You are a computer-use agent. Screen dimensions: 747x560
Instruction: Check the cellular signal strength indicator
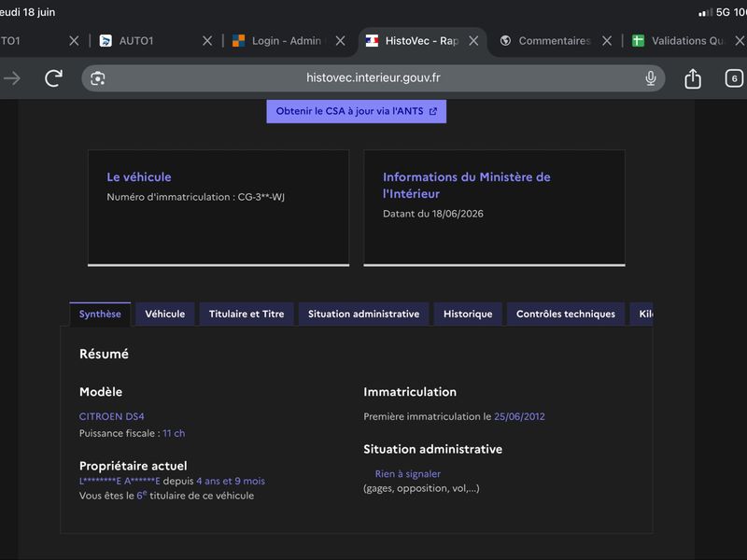point(705,12)
